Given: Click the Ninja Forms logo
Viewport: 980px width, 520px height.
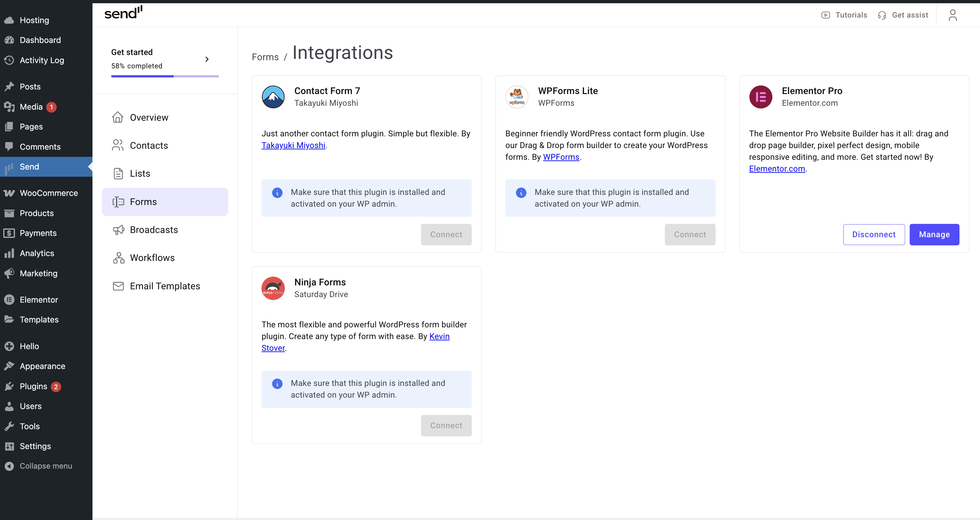Looking at the screenshot, I should click(x=273, y=288).
